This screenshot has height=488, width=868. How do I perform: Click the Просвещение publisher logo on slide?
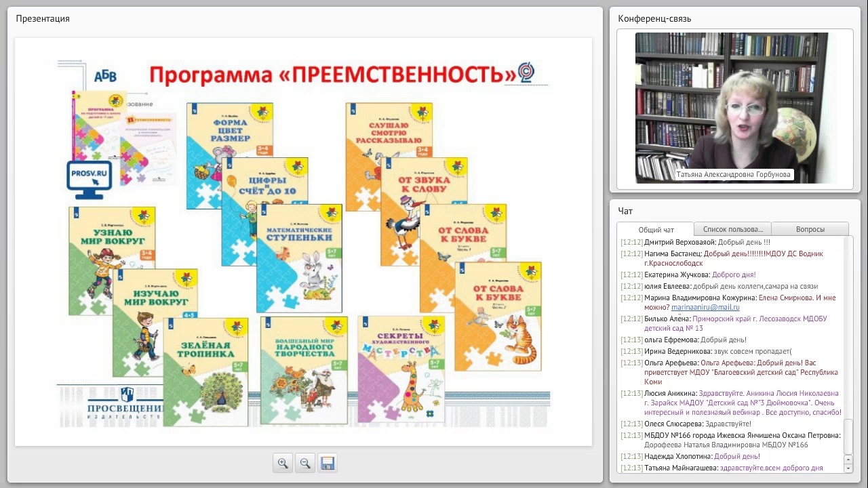click(126, 403)
